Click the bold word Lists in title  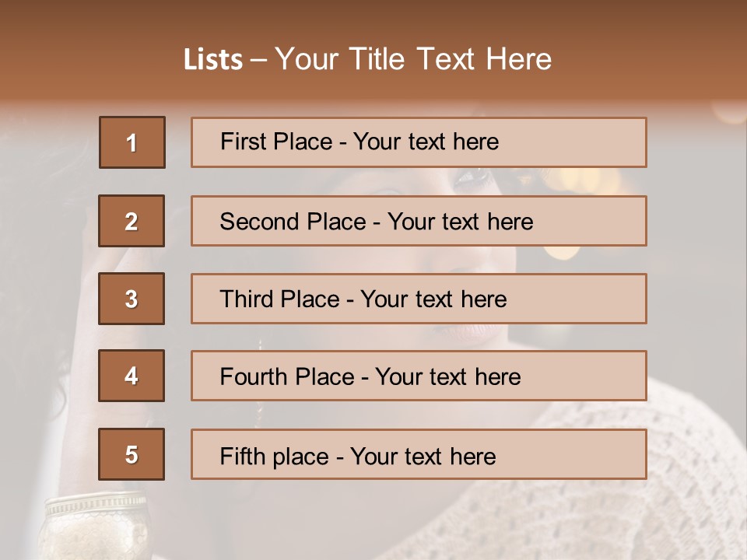point(213,60)
